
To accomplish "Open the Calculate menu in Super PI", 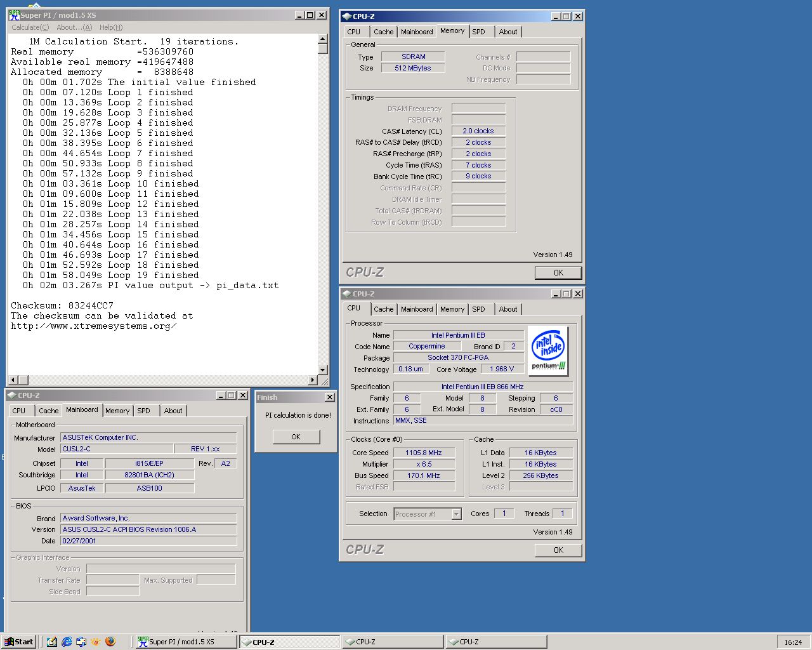I will coord(30,27).
